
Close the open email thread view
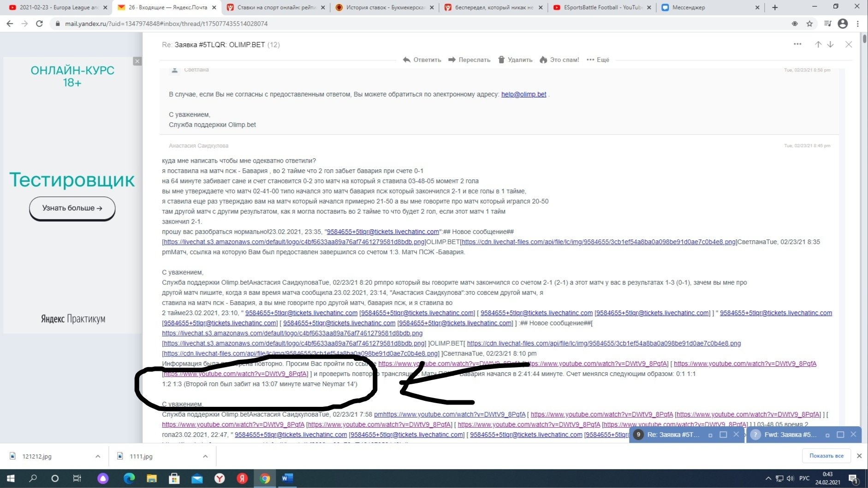[x=849, y=44]
